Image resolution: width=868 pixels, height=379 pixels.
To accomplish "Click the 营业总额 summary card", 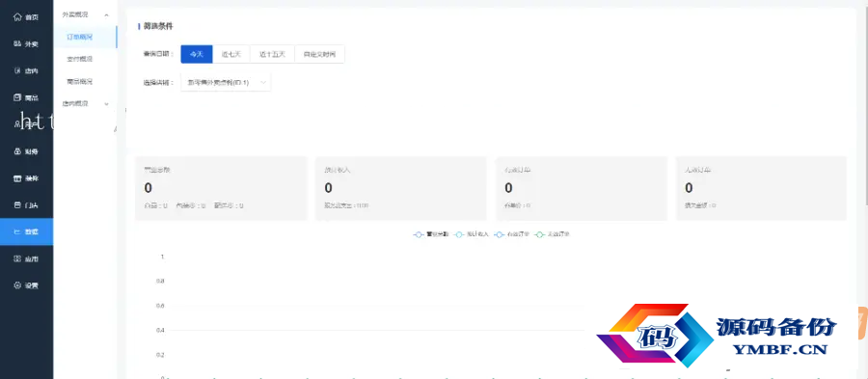I will click(x=222, y=189).
